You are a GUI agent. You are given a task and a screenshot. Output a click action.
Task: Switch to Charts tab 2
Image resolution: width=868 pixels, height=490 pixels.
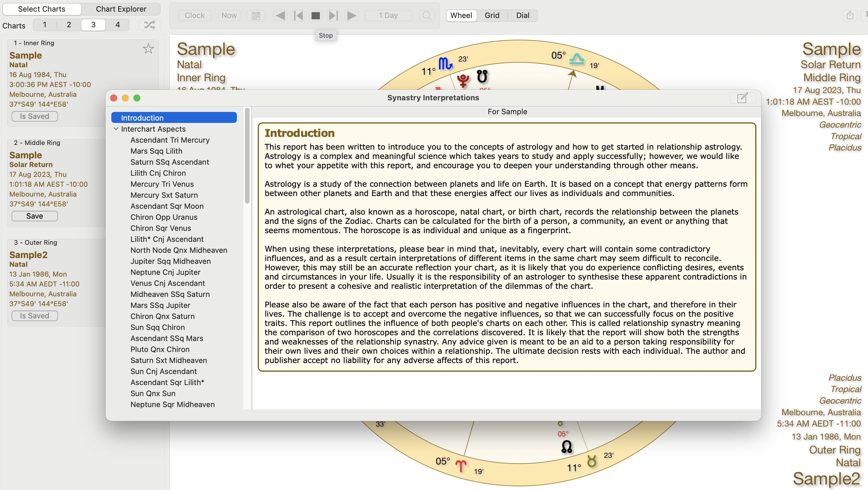click(x=68, y=24)
